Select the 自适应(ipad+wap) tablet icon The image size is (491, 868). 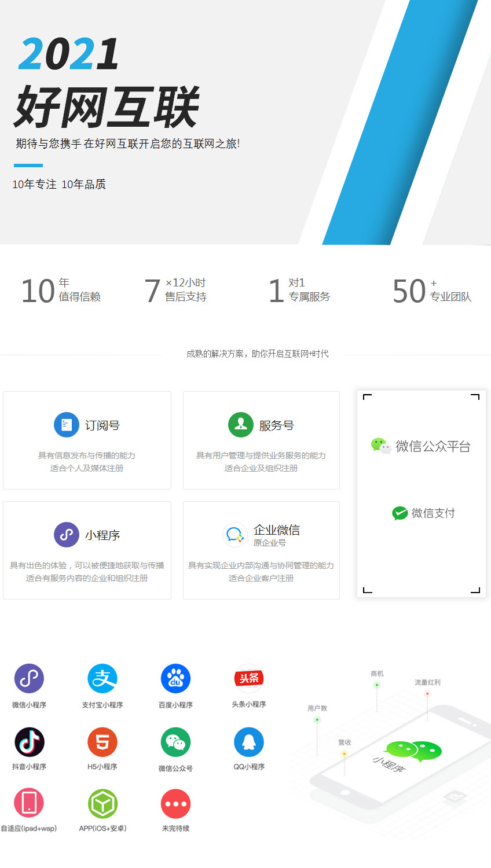(x=29, y=803)
